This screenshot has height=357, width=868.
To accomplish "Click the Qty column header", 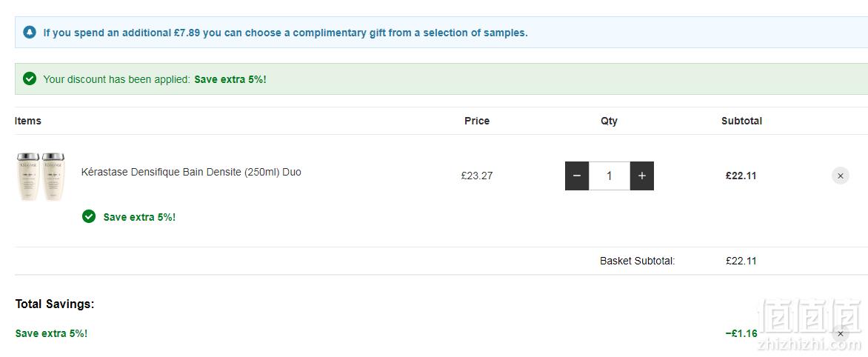I will (609, 121).
